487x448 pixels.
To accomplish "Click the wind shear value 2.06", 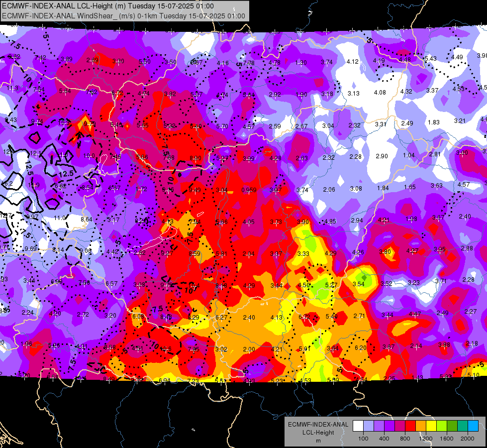I will point(329,189).
